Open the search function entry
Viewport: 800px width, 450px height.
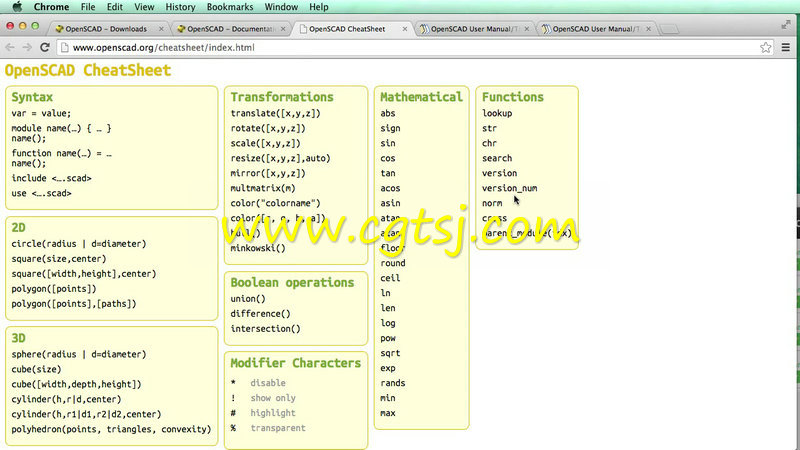click(x=497, y=158)
